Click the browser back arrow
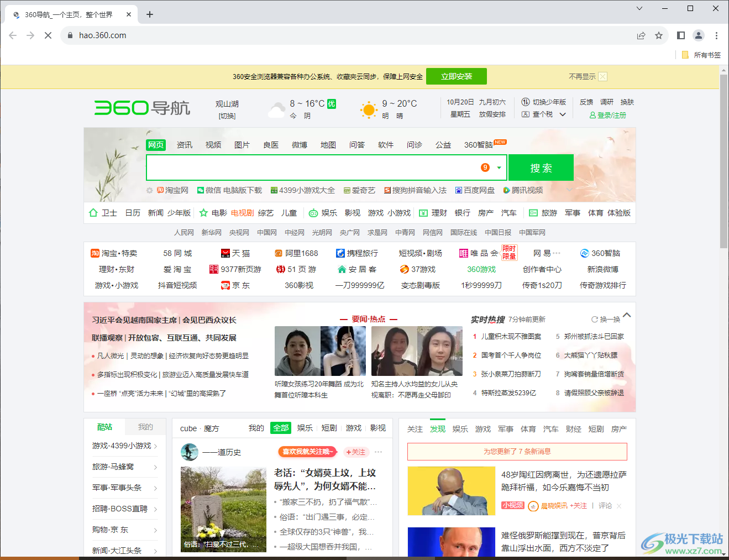 (x=13, y=35)
